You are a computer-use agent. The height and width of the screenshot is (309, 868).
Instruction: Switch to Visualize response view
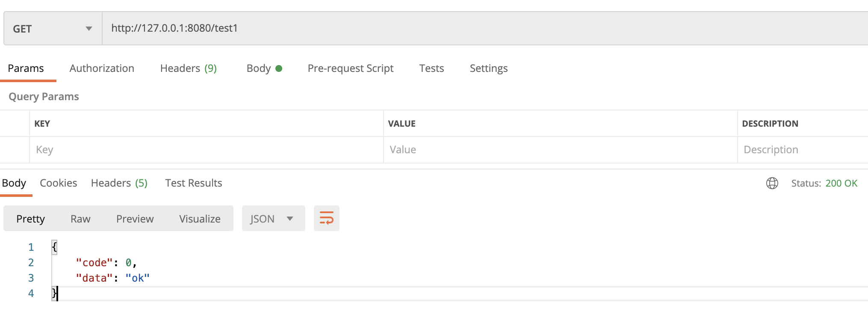click(x=200, y=219)
